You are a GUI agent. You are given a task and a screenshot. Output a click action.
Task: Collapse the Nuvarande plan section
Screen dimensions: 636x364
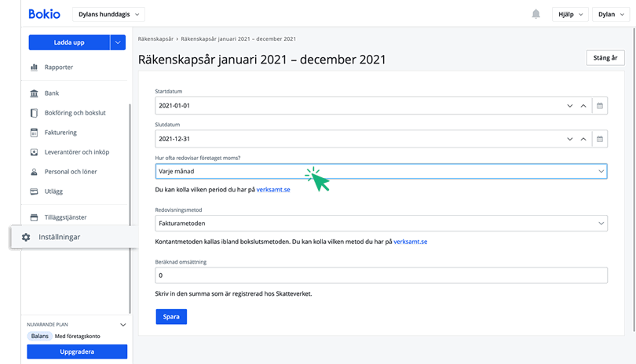(123, 325)
